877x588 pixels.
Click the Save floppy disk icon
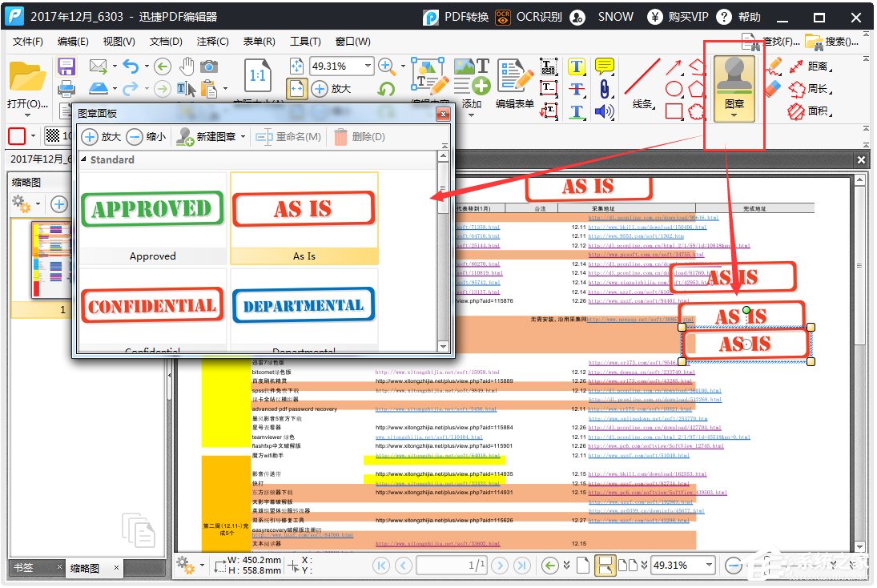[x=66, y=66]
